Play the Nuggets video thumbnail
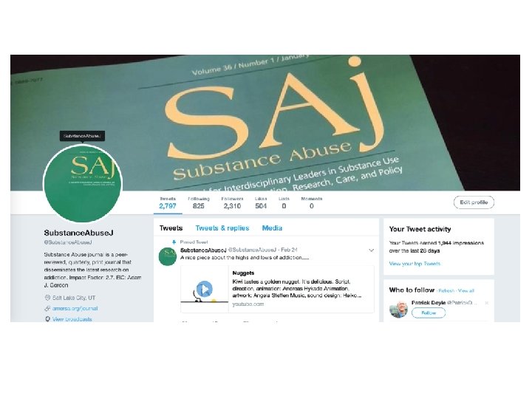Screen dimensions: 532x399 click(204, 289)
